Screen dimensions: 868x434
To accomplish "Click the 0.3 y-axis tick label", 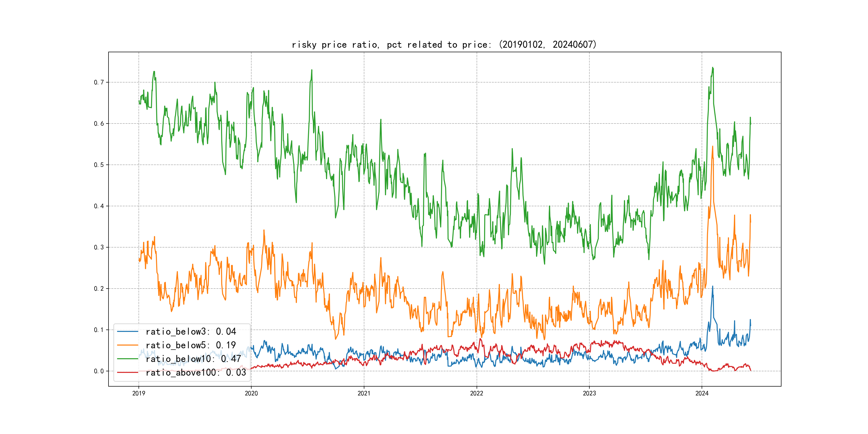I will (99, 247).
